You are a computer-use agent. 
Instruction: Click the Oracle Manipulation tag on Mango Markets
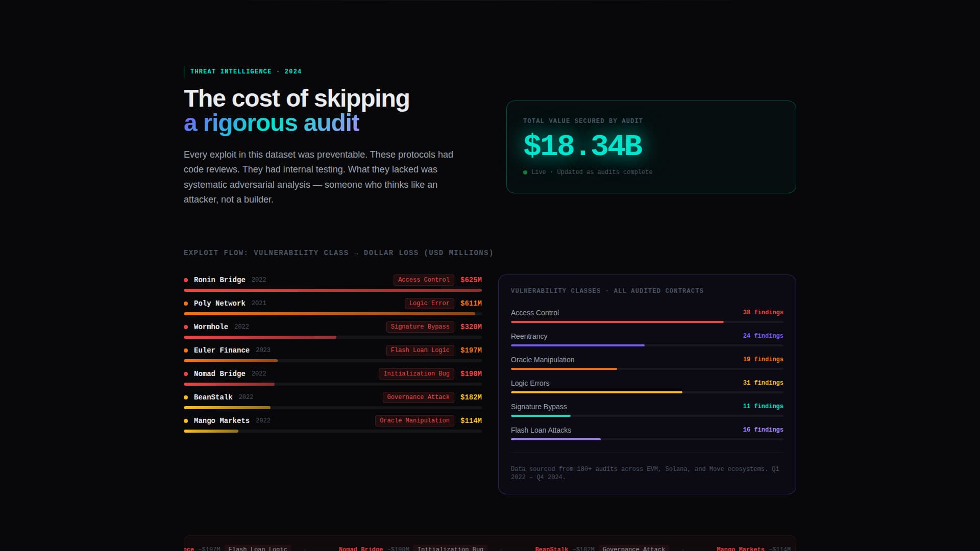click(414, 420)
